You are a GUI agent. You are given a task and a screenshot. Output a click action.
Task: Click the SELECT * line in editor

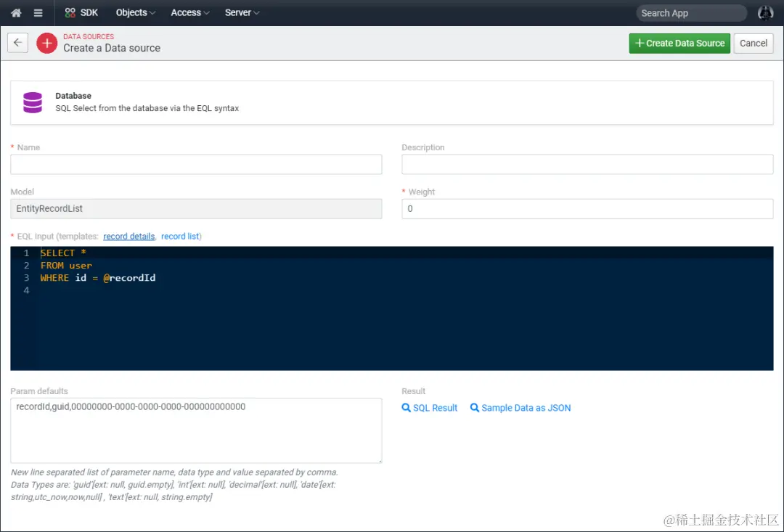63,253
